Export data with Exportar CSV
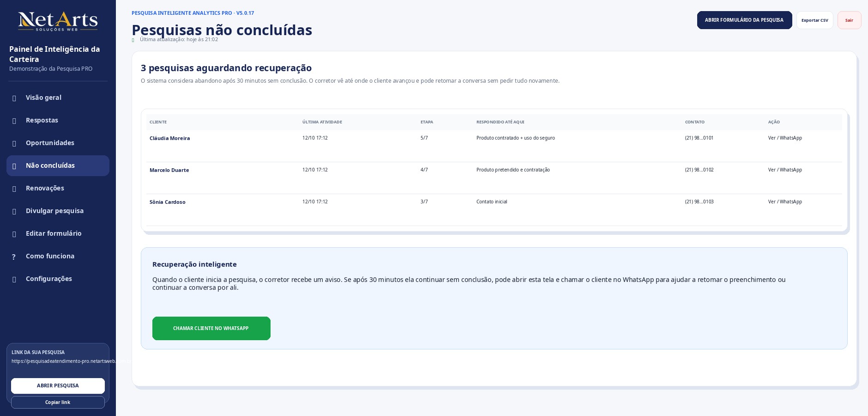The width and height of the screenshot is (868, 416). click(x=814, y=20)
